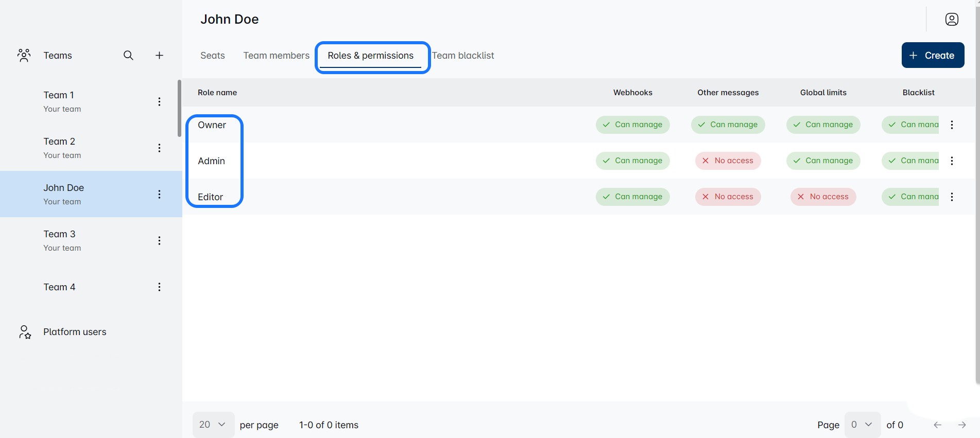Click the search teams magnifier icon
Image resolution: width=980 pixels, height=438 pixels.
(x=128, y=56)
